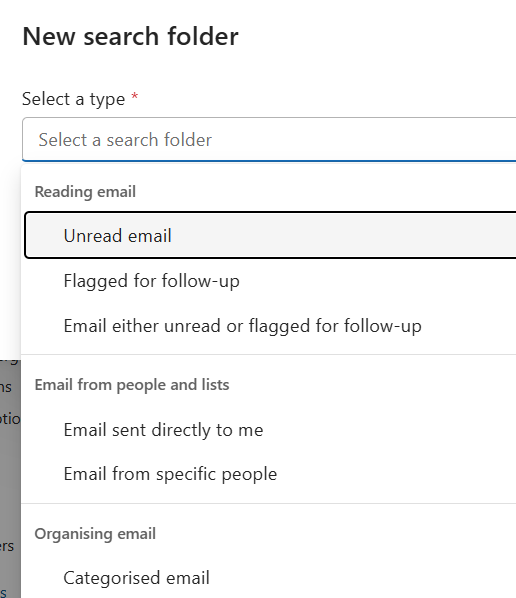Image resolution: width=516 pixels, height=598 pixels.
Task: Choose Email from specific people
Action: click(x=270, y=474)
